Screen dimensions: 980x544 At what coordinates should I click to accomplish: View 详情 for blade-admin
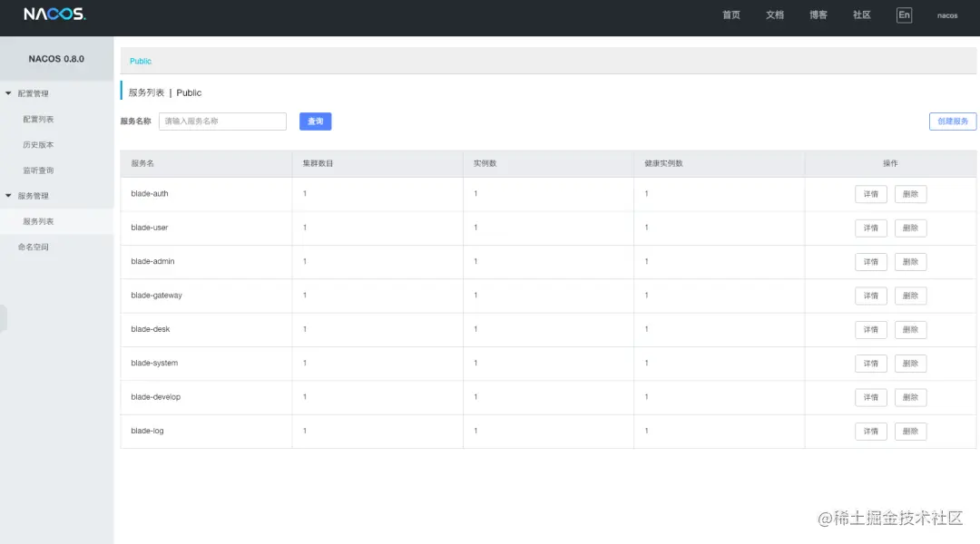tap(870, 262)
